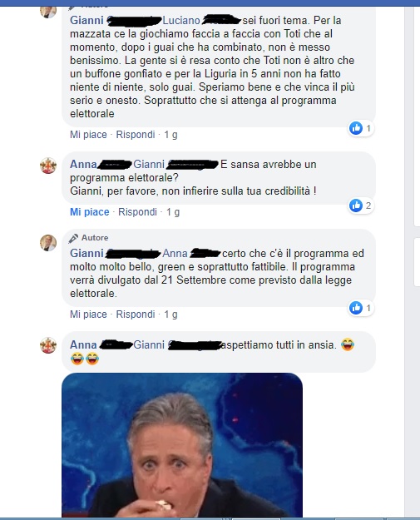This screenshot has height=520, width=420.
Task: Like Gianni's 'sei fuori tema' comment
Action: pos(88,135)
